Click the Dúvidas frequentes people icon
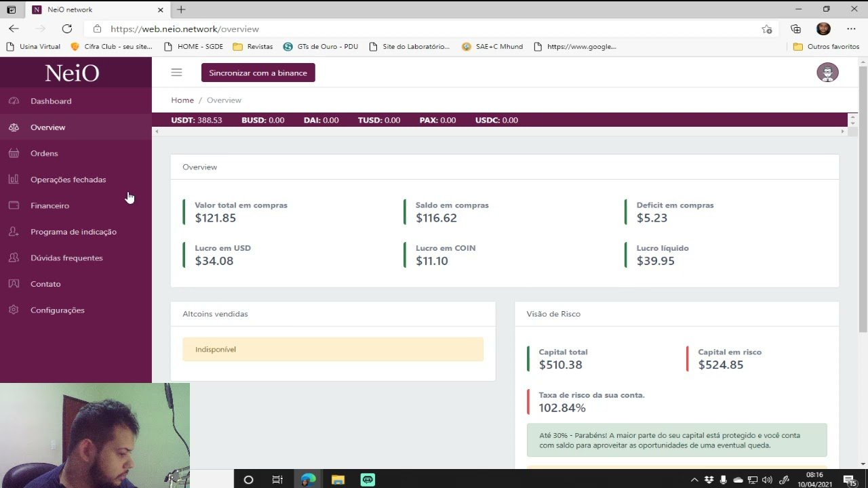Image resolution: width=868 pixels, height=488 pixels. (x=14, y=258)
